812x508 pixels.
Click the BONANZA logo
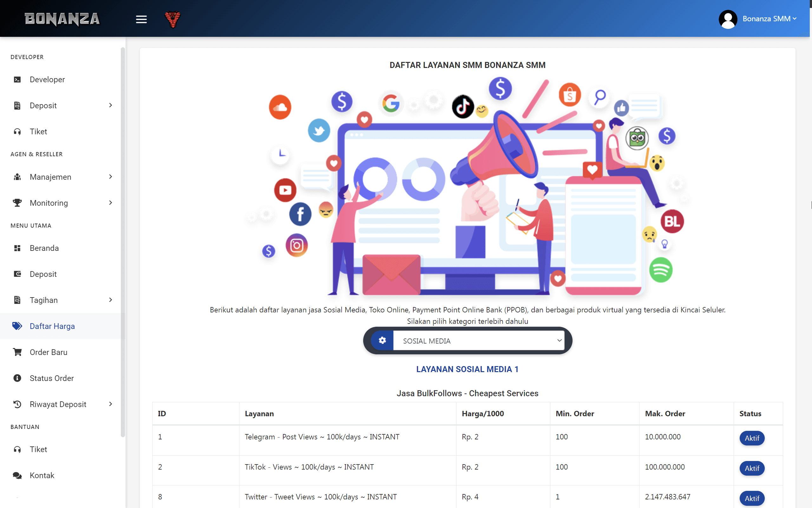tap(62, 19)
